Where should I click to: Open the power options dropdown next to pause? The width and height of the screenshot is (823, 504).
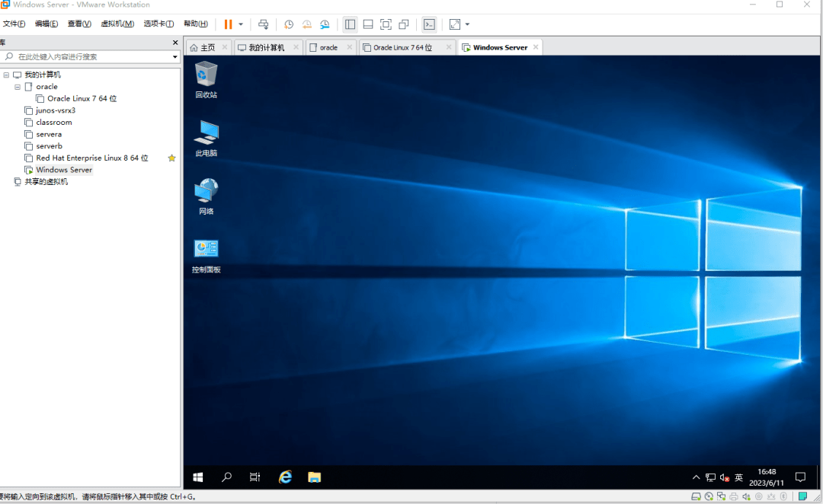click(x=241, y=24)
